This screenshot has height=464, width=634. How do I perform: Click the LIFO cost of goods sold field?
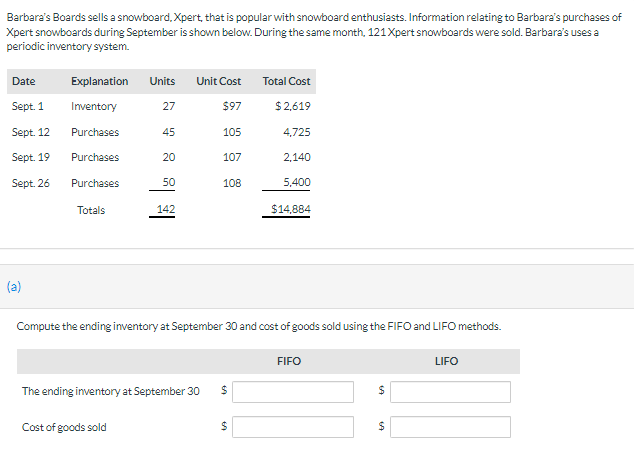(450, 427)
